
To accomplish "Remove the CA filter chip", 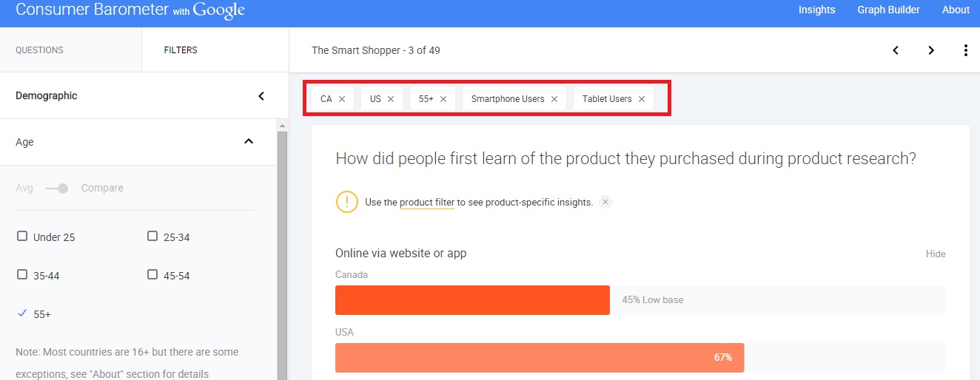I will pyautogui.click(x=342, y=99).
